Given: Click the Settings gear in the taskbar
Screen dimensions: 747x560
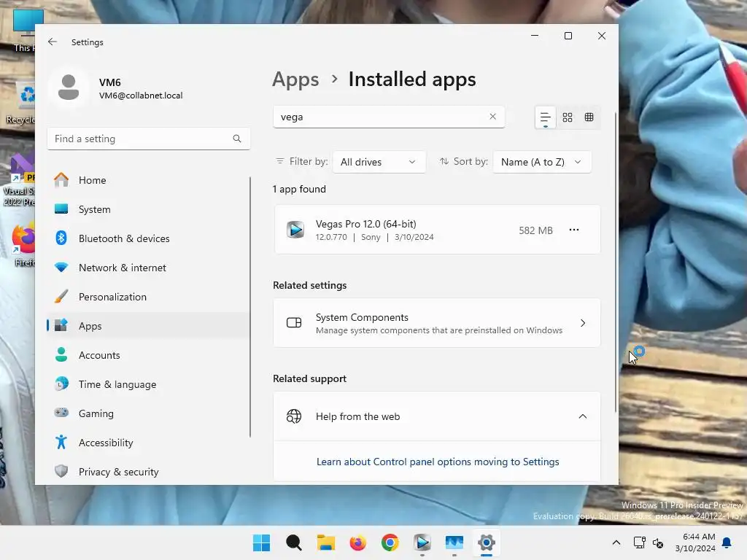Looking at the screenshot, I should (x=487, y=542).
